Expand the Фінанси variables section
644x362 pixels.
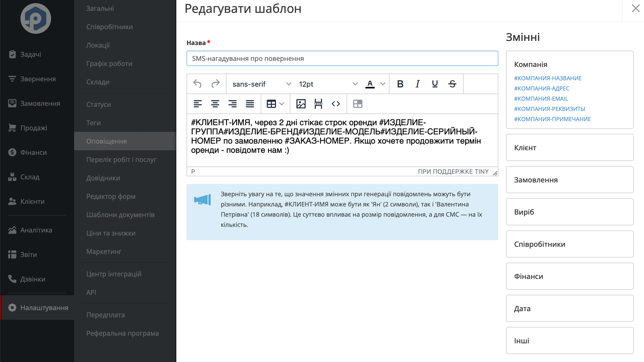point(570,276)
